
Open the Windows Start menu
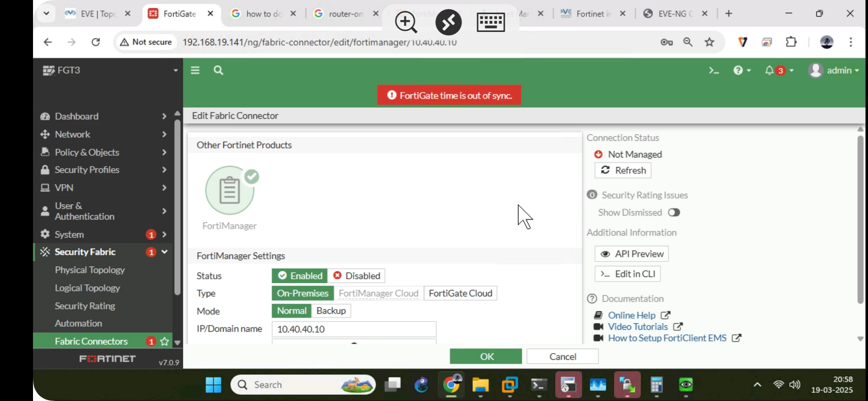[214, 385]
